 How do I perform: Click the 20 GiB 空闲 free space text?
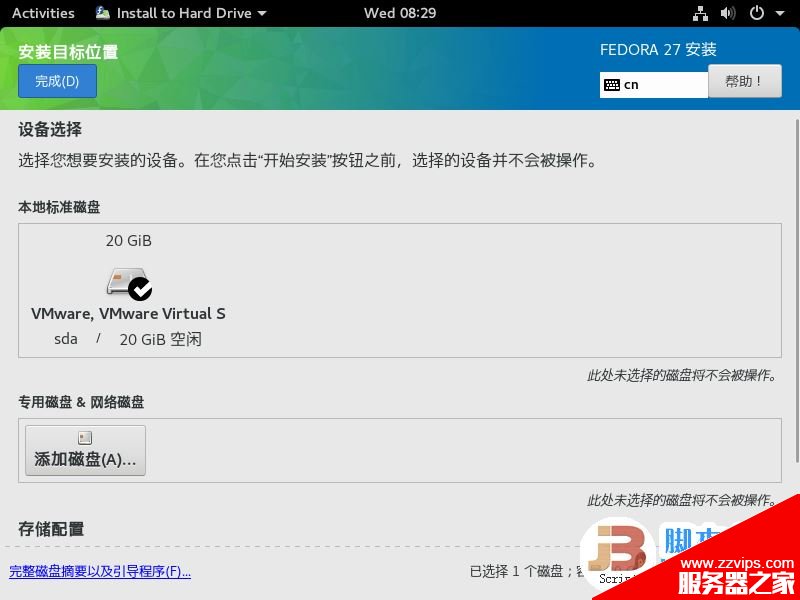[x=161, y=339]
